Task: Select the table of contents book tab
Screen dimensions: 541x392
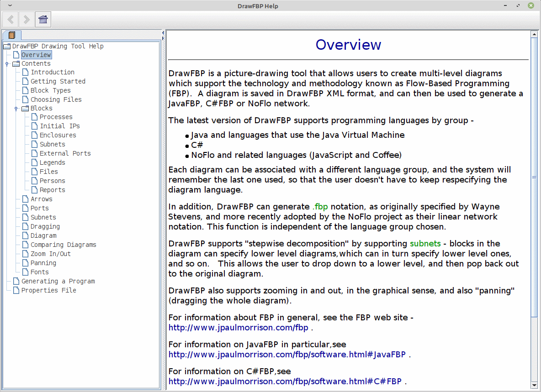Action: (12, 35)
